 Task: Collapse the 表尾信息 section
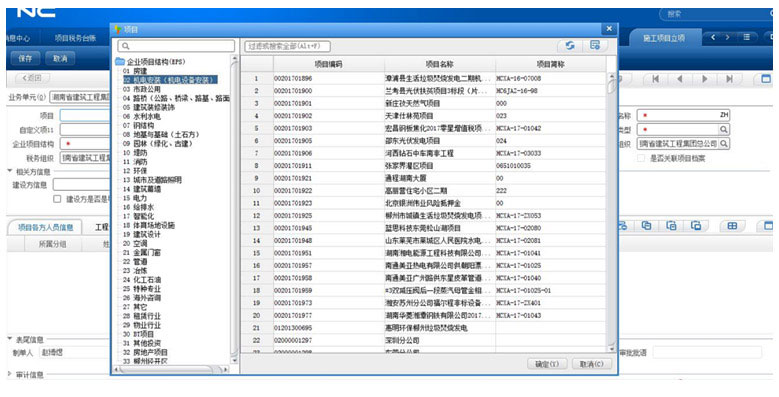tap(10, 339)
